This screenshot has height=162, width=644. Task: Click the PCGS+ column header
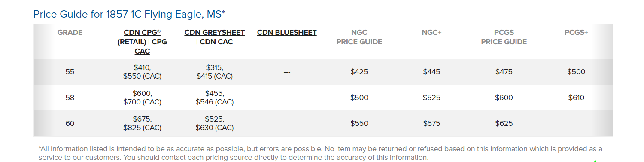click(x=576, y=32)
